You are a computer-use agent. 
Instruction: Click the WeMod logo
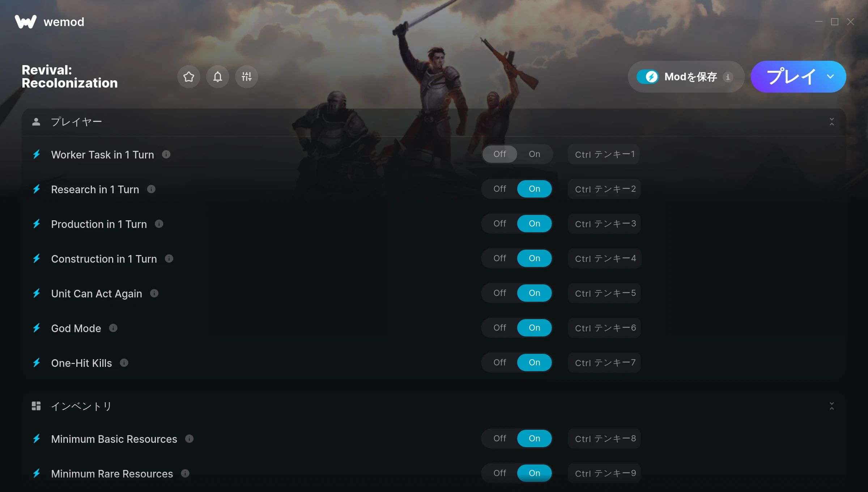(x=50, y=22)
